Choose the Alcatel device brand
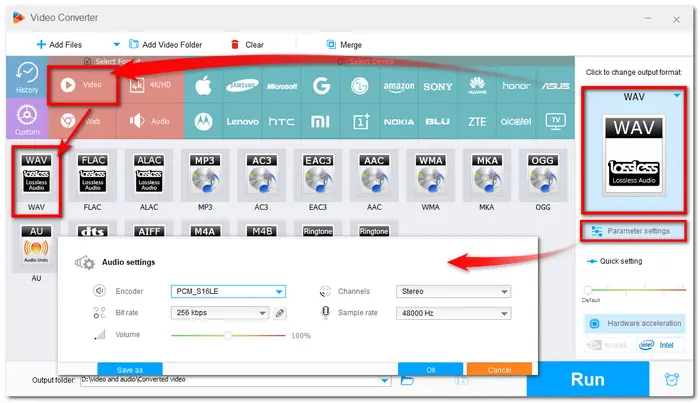700x403 pixels. [516, 121]
